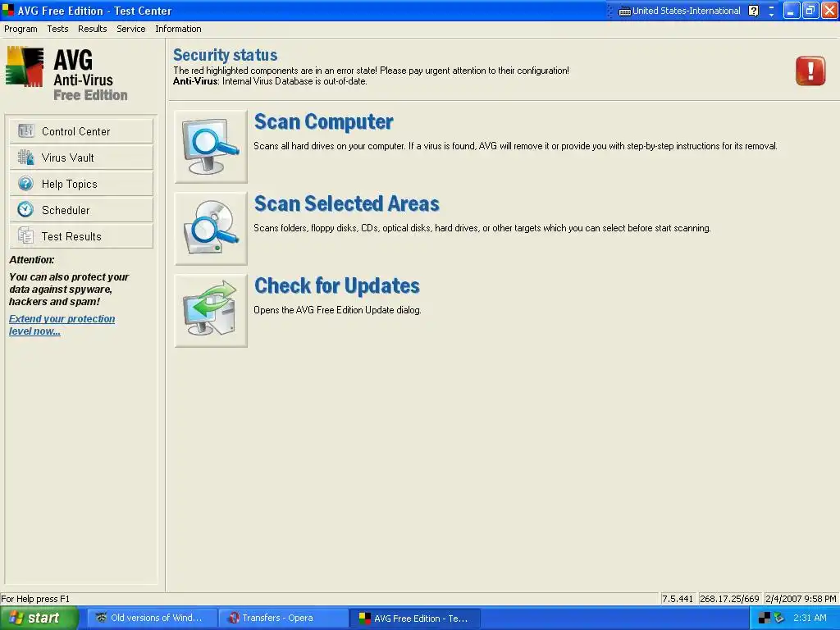
Task: Click the Scan Computer heading
Action: pos(323,121)
